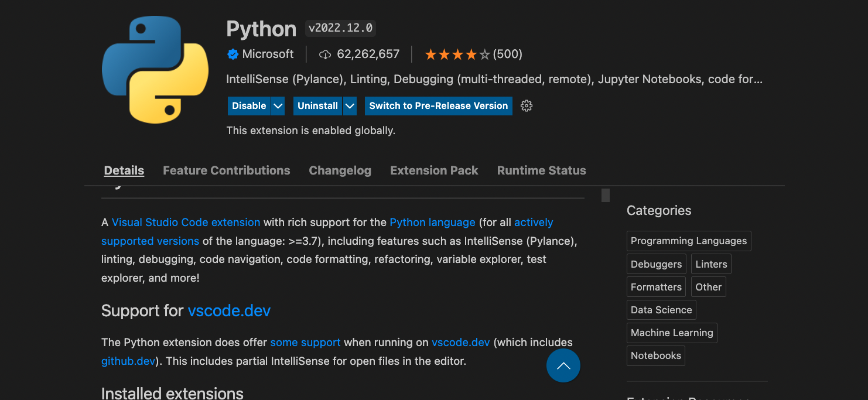
Task: Click the Installed extensions heading
Action: [x=172, y=393]
